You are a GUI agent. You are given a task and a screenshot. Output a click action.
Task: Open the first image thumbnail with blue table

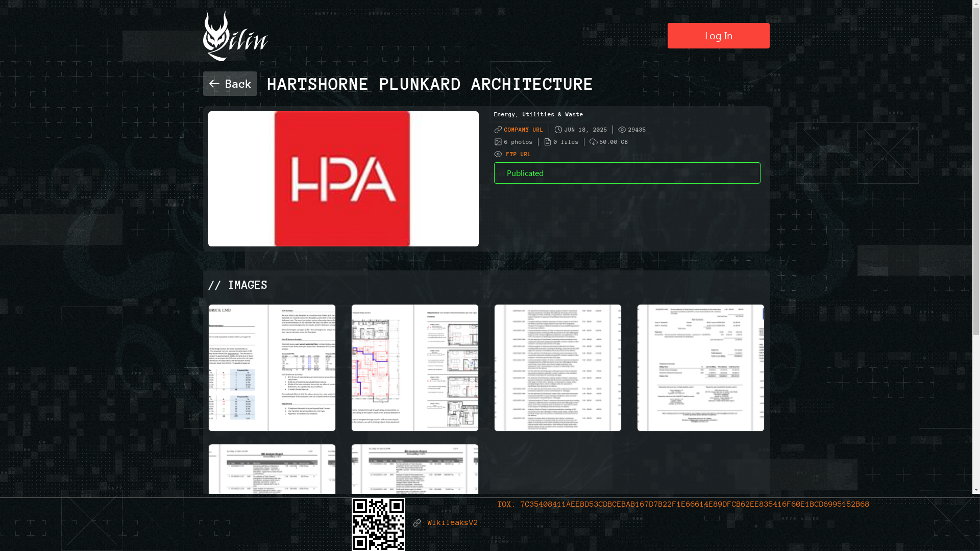click(x=272, y=367)
